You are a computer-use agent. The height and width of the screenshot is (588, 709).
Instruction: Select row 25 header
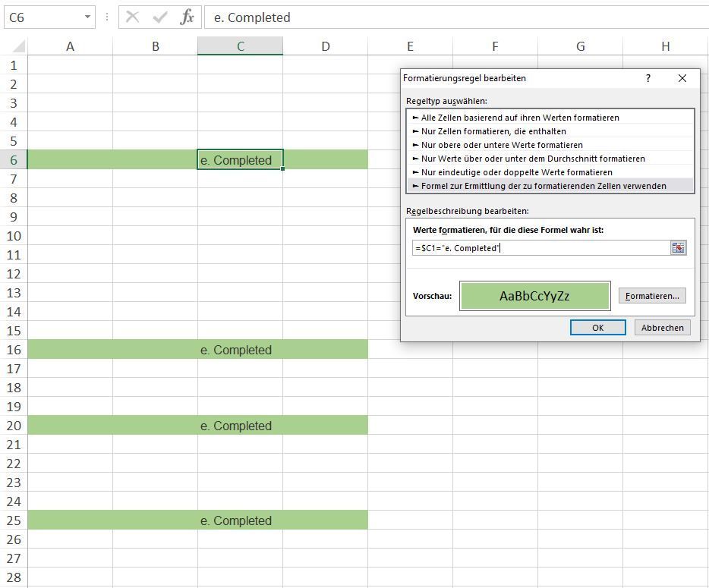click(x=14, y=520)
